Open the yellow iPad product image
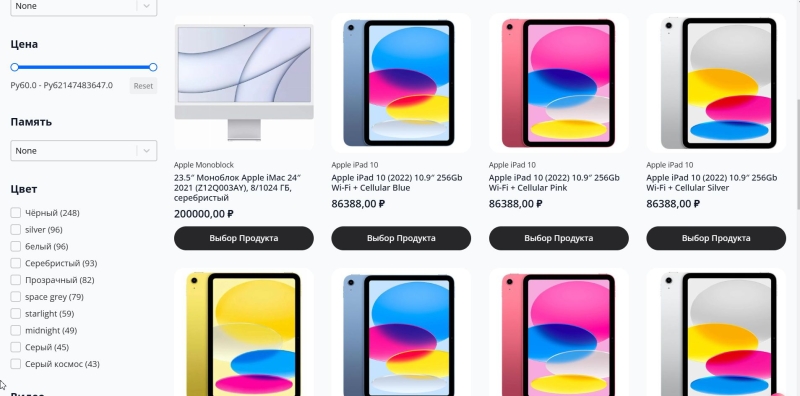Screen dimensions: 800x396 (x=244, y=333)
